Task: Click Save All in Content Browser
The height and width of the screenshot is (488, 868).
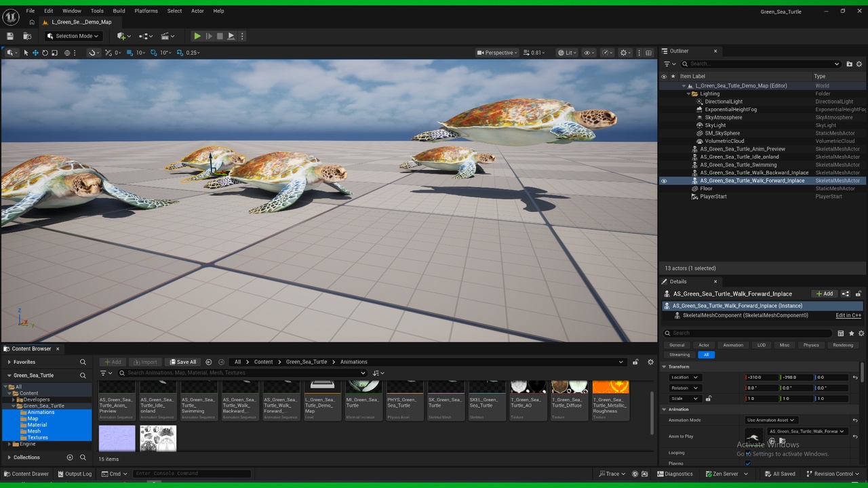Action: 182,362
